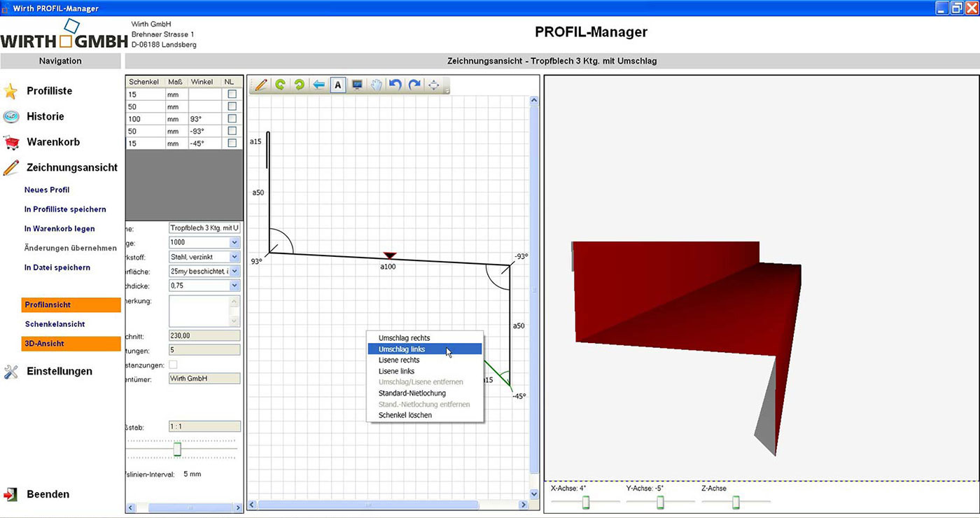Expand the 0,75 thickness dropdown
The height and width of the screenshot is (518, 980).
[x=234, y=286]
